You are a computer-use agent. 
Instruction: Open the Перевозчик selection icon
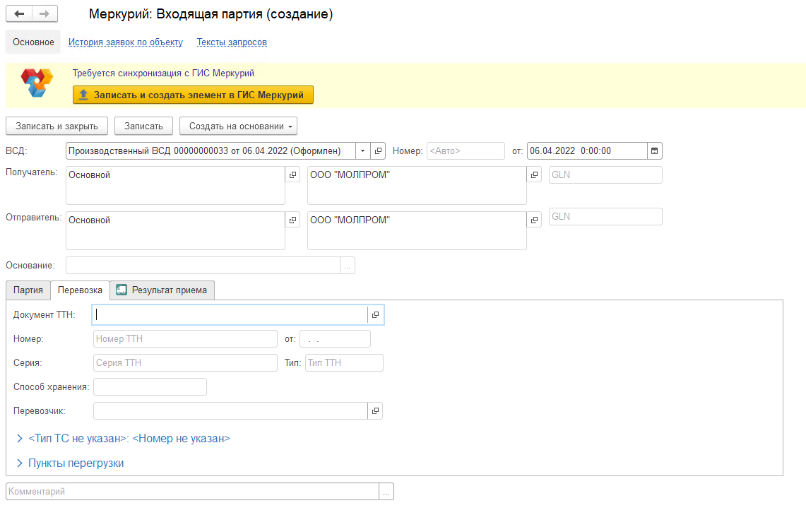point(376,410)
